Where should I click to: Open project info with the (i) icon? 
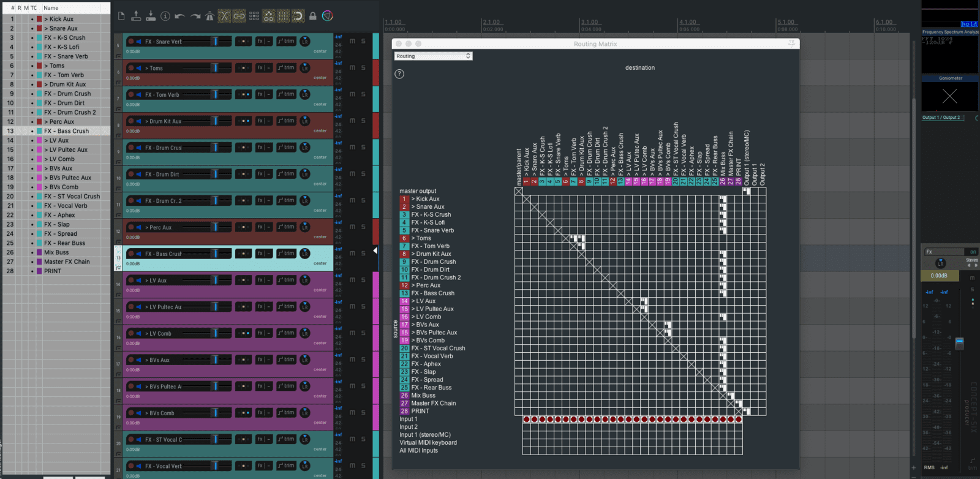[x=165, y=16]
